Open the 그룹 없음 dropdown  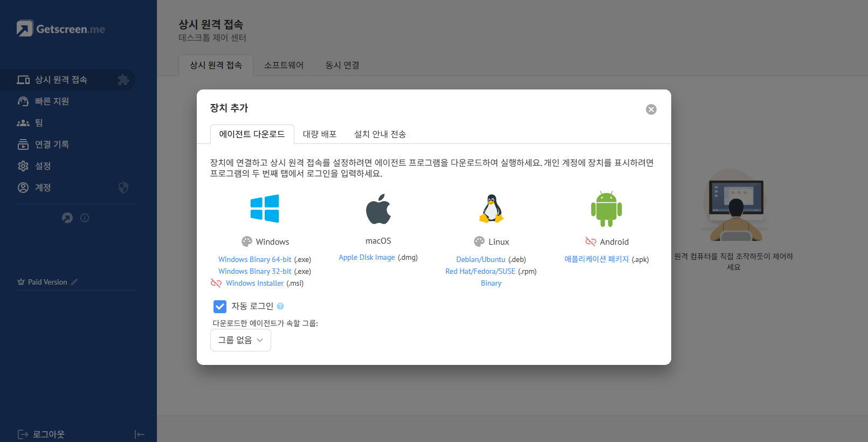tap(240, 340)
